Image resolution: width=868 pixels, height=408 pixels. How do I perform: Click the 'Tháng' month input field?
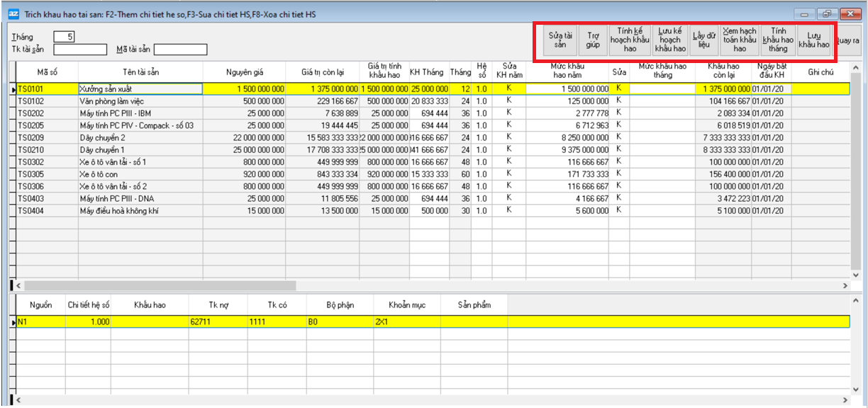64,37
